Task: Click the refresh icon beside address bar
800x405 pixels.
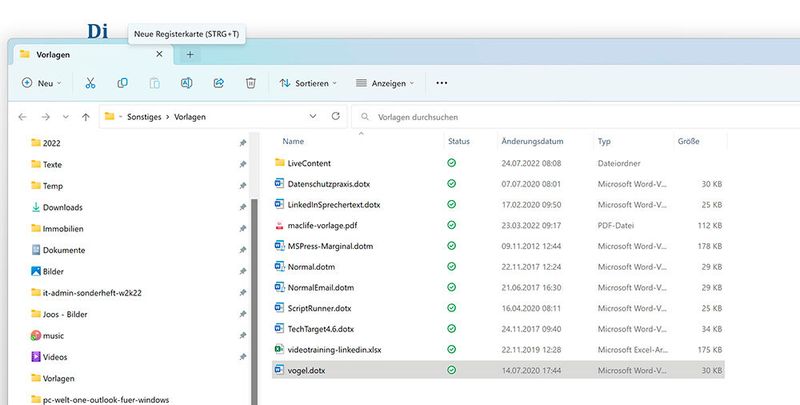Action: pyautogui.click(x=336, y=116)
